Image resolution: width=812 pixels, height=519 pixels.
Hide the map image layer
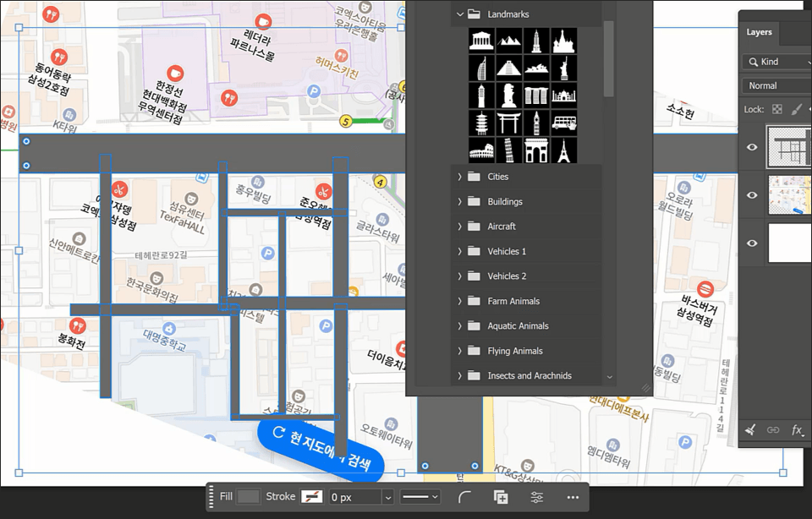pos(752,195)
